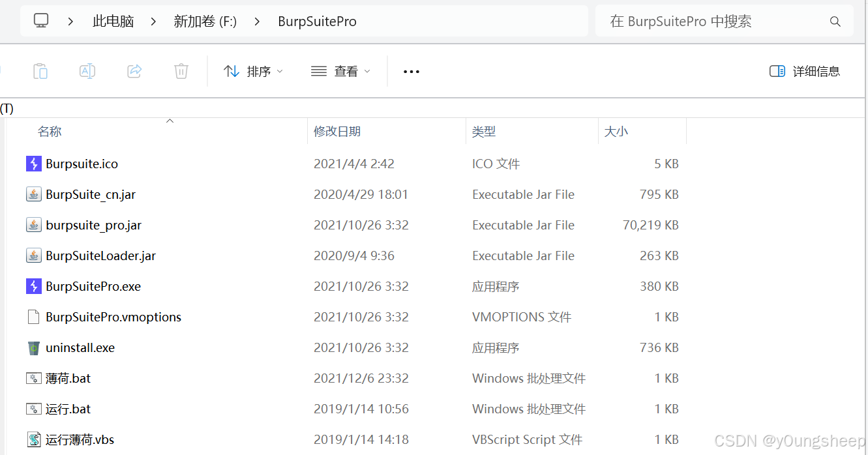This screenshot has width=868, height=455.
Task: Click the date 2019/1/14 10:56
Action: [361, 409]
